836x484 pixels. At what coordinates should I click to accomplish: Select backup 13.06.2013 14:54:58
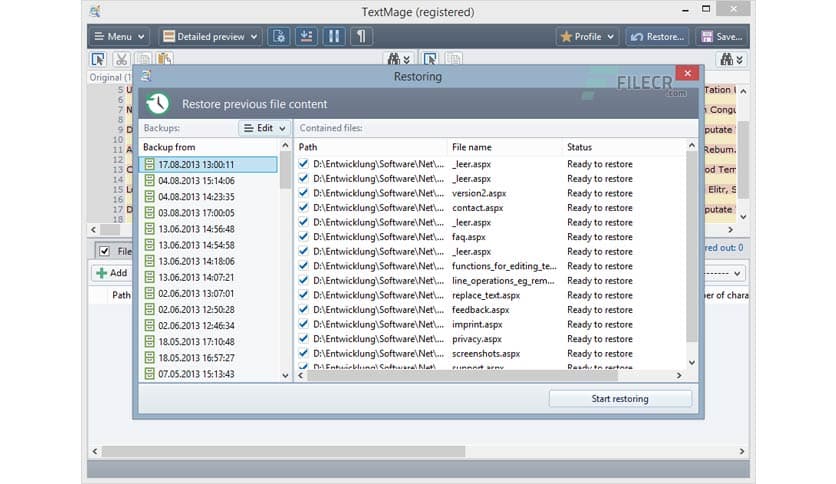point(208,245)
